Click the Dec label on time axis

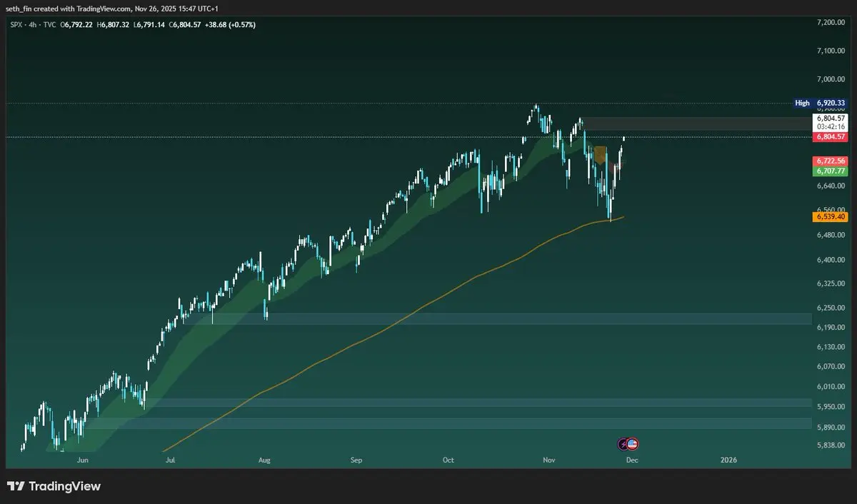coord(631,460)
